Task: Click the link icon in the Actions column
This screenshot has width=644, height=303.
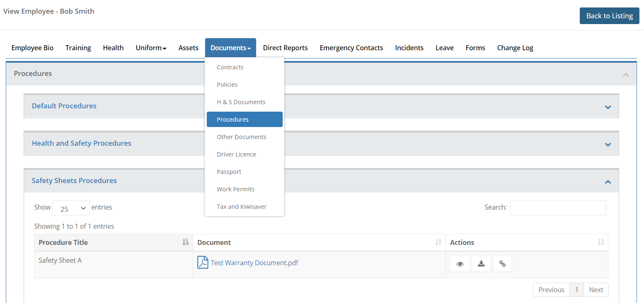Action: pos(502,264)
